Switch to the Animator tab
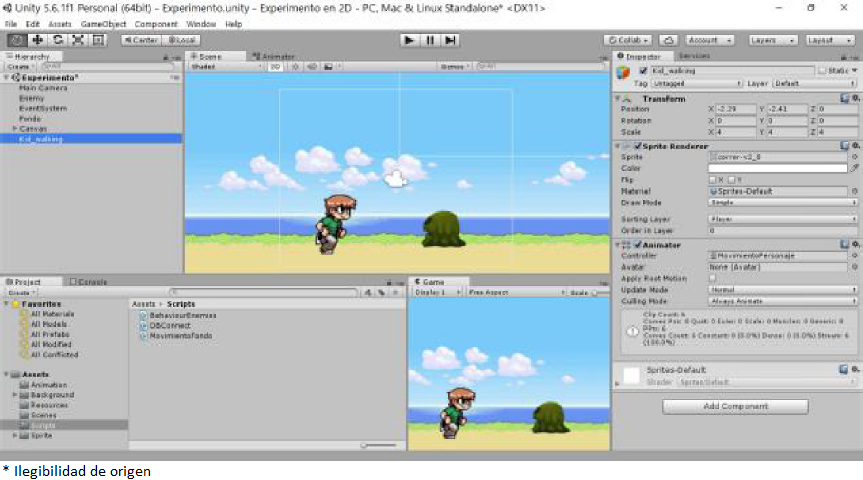The image size is (863, 480). pyautogui.click(x=277, y=57)
